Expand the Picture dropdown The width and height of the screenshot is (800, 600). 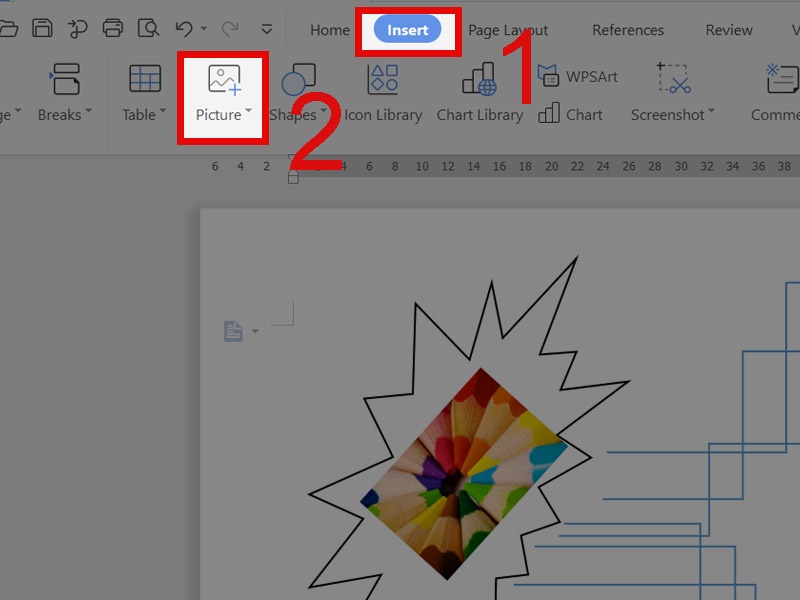[248, 112]
